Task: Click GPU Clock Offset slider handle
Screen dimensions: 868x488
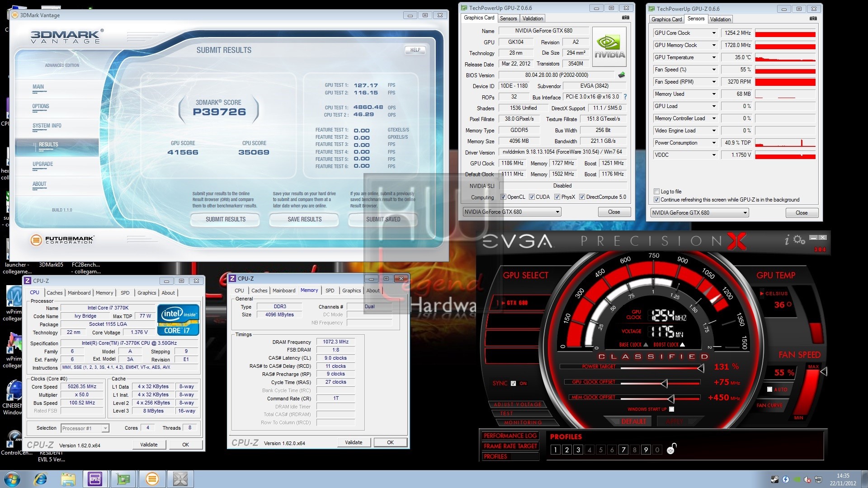Action: 664,384
